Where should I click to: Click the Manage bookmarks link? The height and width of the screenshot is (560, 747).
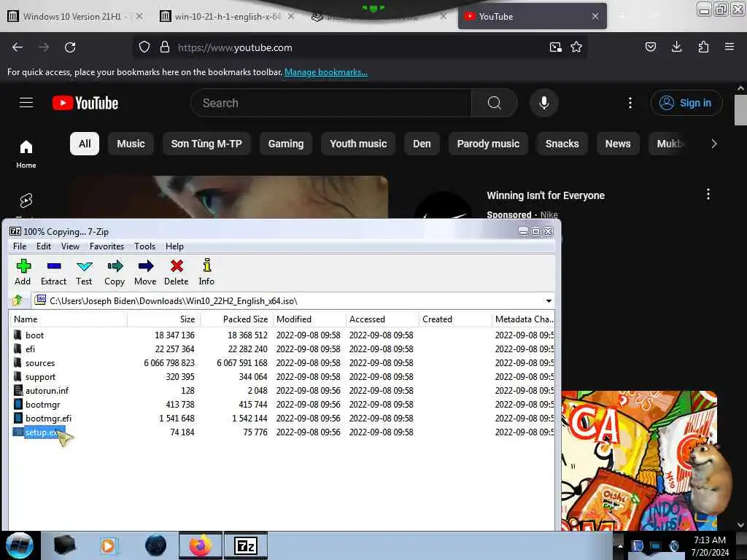[326, 72]
